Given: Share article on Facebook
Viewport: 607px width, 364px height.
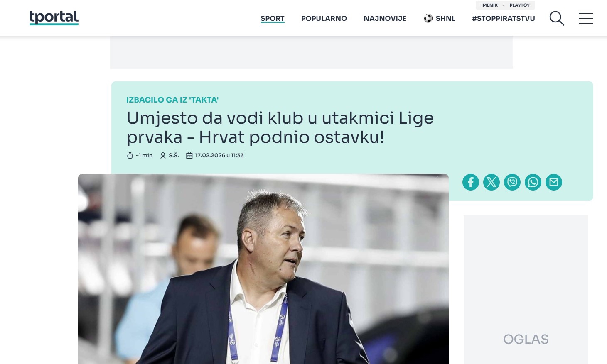Looking at the screenshot, I should pyautogui.click(x=471, y=182).
